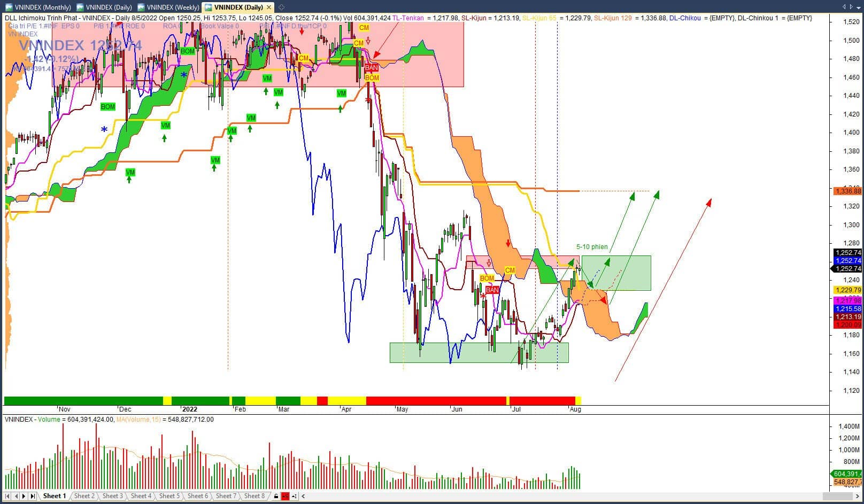Click the 1,400M volume axis label
Viewport: 864px width, 504px height.
pos(849,427)
